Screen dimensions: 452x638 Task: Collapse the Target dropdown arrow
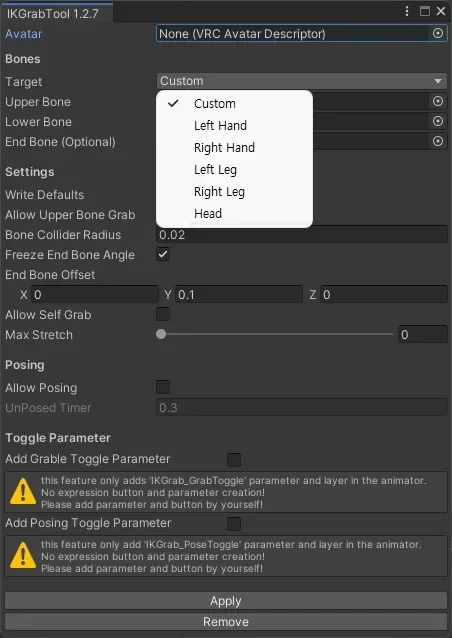[438, 81]
